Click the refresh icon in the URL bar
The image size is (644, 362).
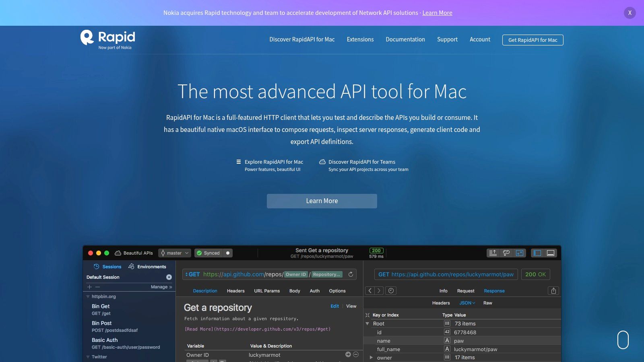click(x=351, y=274)
